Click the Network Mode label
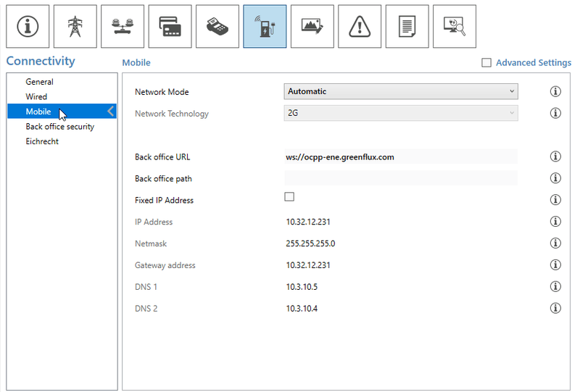 tap(162, 92)
